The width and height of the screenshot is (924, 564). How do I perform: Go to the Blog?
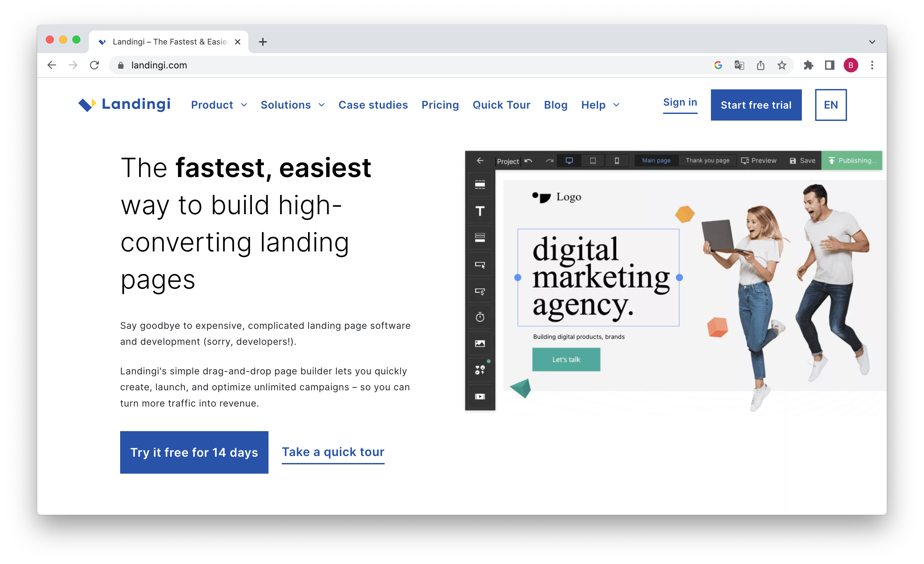[x=555, y=105]
